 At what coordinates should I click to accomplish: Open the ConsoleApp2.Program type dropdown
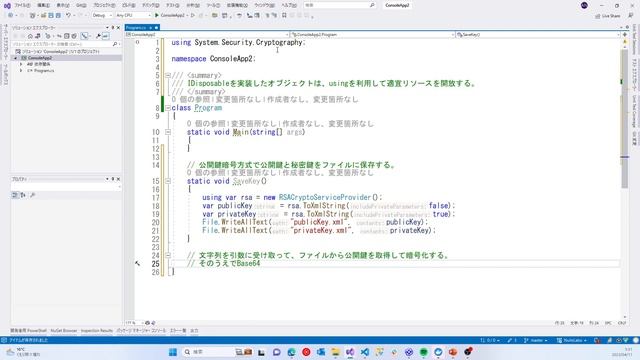click(373, 35)
